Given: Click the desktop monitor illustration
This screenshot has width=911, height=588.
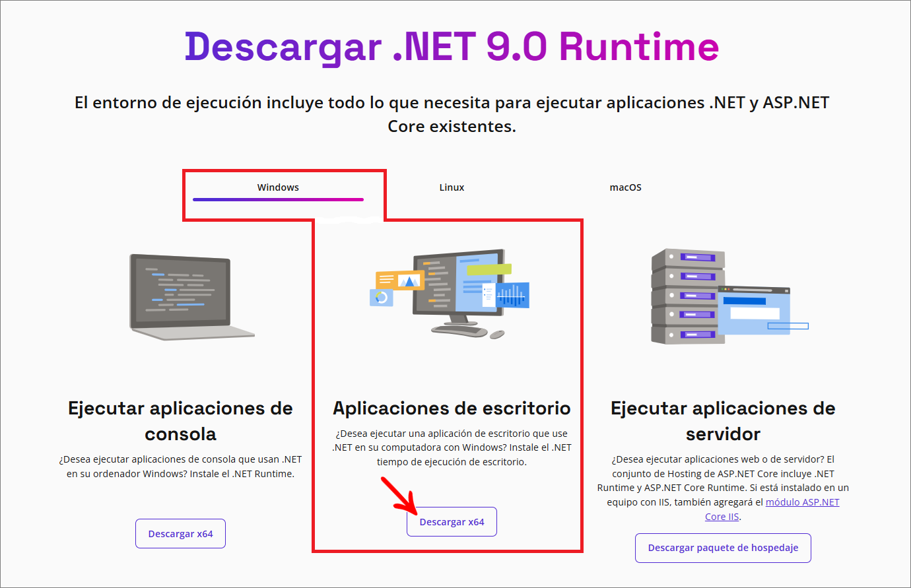Looking at the screenshot, I should pyautogui.click(x=450, y=294).
